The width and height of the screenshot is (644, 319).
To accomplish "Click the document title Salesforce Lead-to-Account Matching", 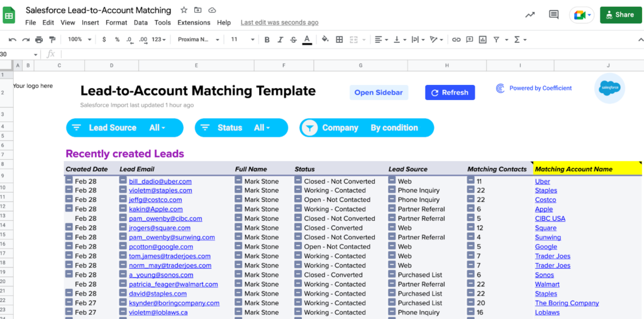I will (x=98, y=10).
